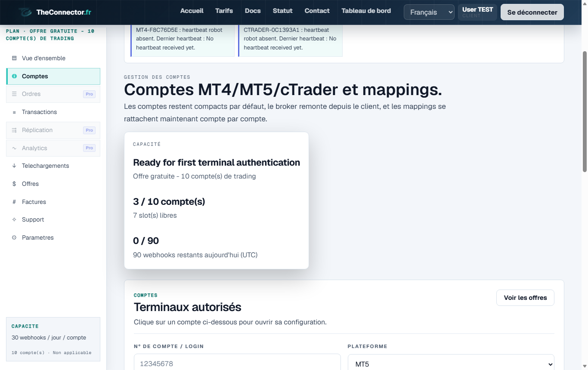Click the Pro badge beside Analytics
This screenshot has height=370, width=588.
89,148
